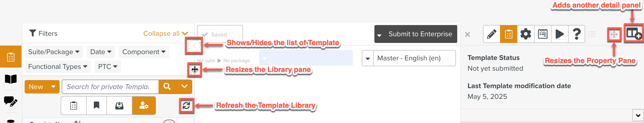
Task: Add another detail panel
Action: pyautogui.click(x=634, y=34)
